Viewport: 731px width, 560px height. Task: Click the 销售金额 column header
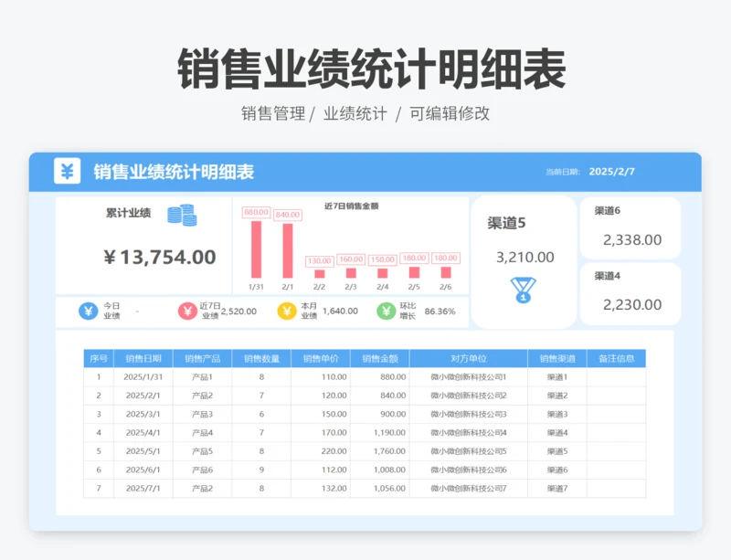click(x=380, y=359)
